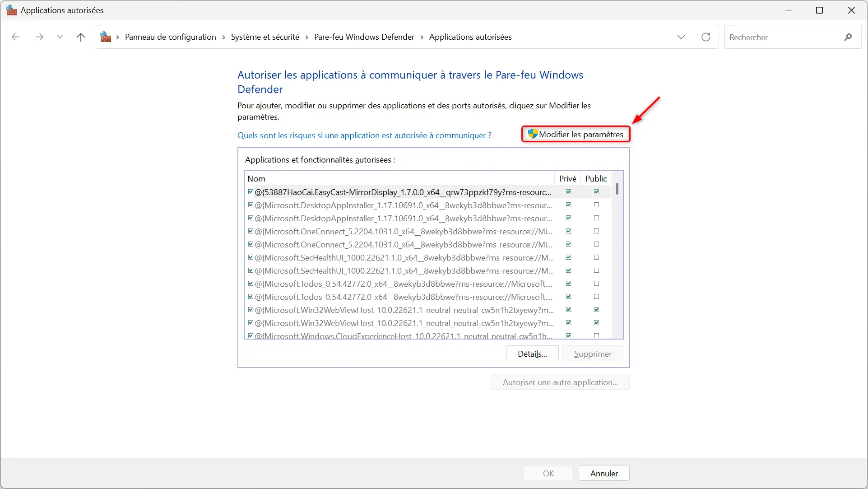Toggle Privé for EasyCast-MirrorDisplay

pos(568,192)
